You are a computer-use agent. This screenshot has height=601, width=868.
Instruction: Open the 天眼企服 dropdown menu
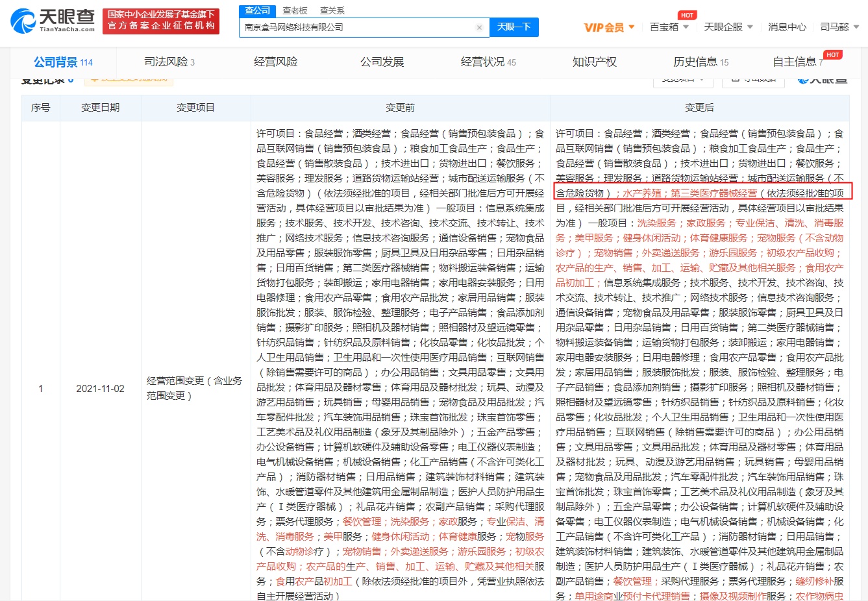(x=728, y=27)
